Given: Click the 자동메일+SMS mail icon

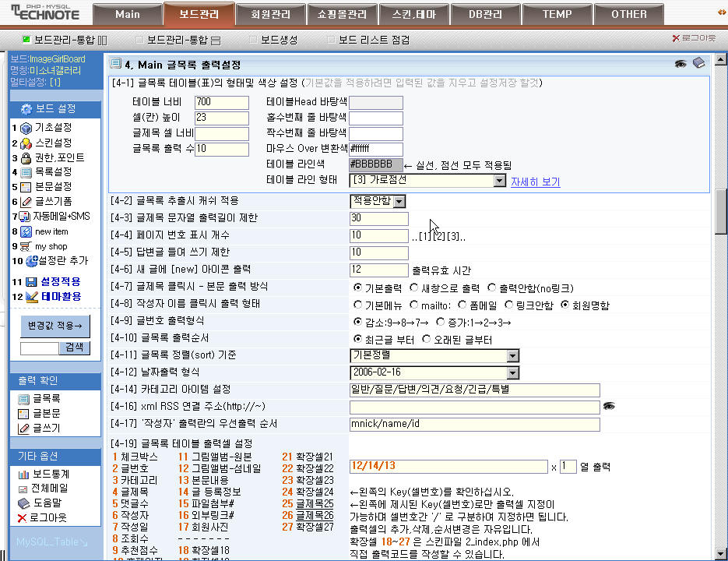Looking at the screenshot, I should [25, 217].
